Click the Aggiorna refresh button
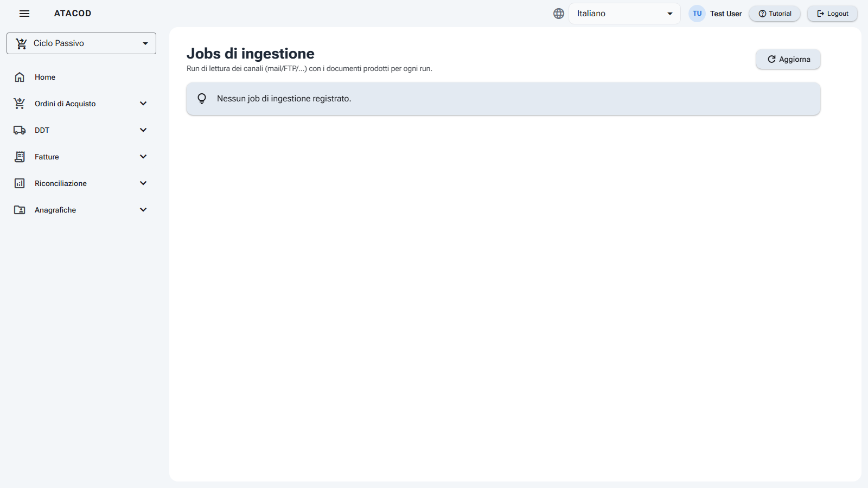 tap(788, 59)
